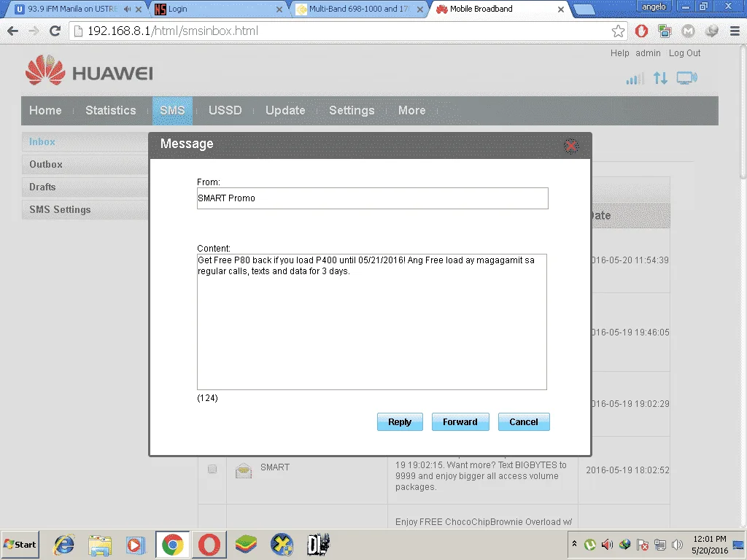Image resolution: width=747 pixels, height=560 pixels.
Task: Open the Update menu tab
Action: (285, 111)
